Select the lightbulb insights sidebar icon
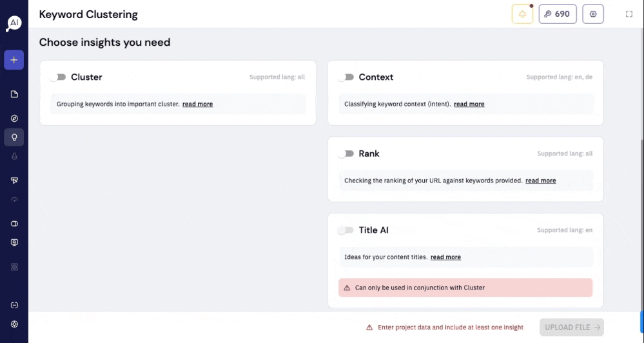The width and height of the screenshot is (644, 343). point(14,137)
